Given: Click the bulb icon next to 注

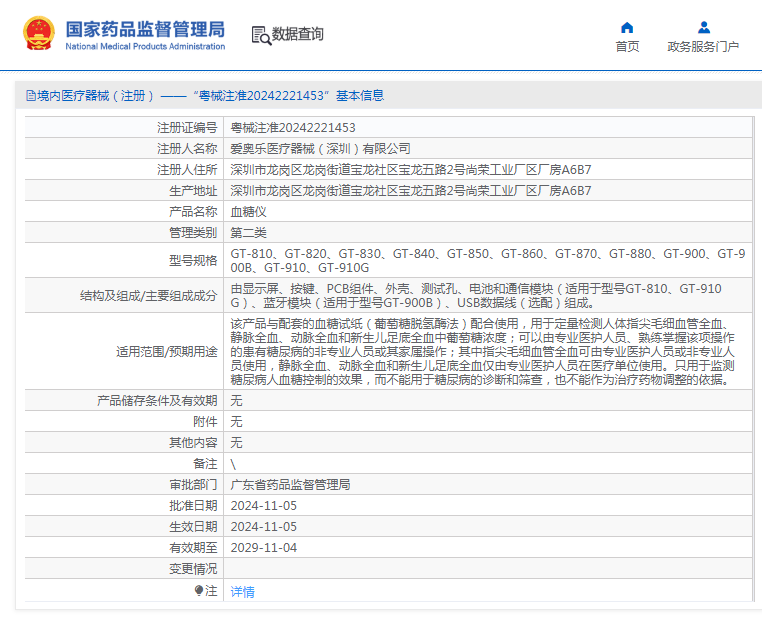Looking at the screenshot, I should (x=199, y=590).
